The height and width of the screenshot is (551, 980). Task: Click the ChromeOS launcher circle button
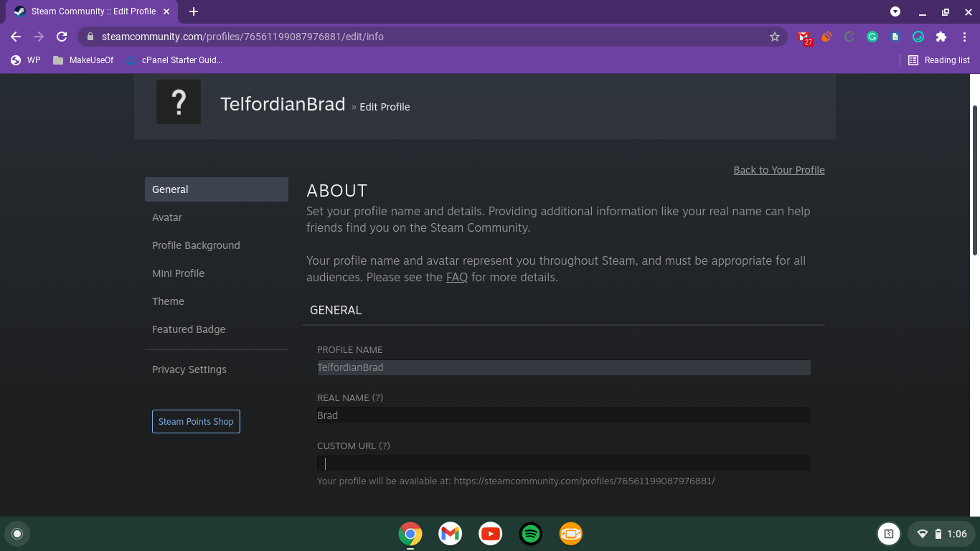point(17,534)
